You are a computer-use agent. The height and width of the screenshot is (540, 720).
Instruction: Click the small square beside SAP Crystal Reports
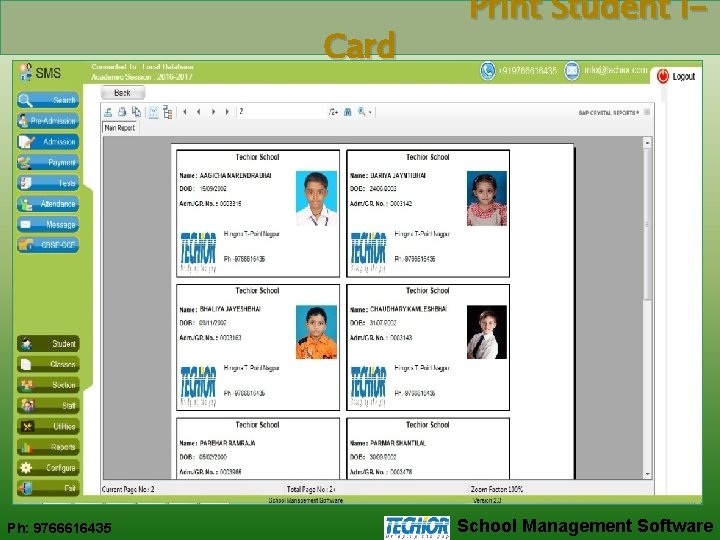click(x=647, y=112)
